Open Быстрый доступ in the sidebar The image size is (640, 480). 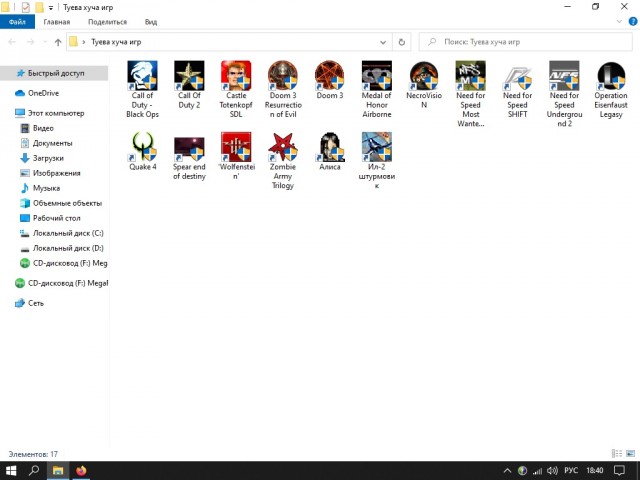tap(54, 73)
